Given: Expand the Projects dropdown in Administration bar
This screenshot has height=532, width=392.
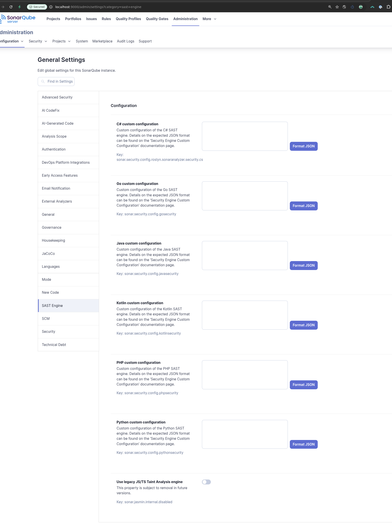Looking at the screenshot, I should [x=61, y=41].
